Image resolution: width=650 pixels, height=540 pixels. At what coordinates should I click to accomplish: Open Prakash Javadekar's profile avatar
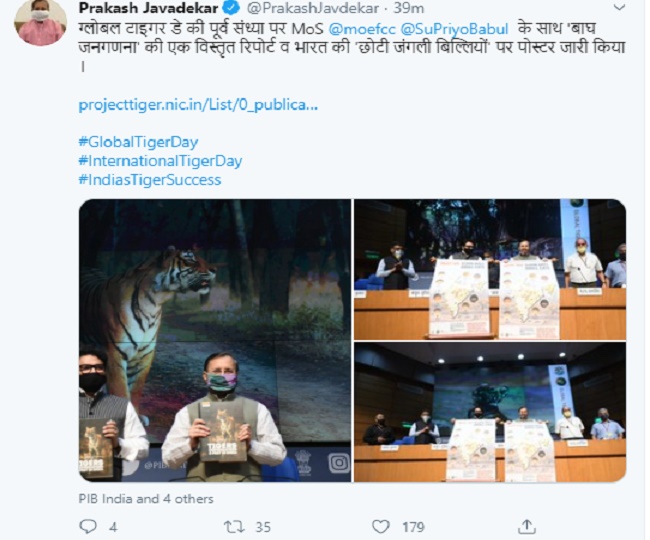pos(40,21)
